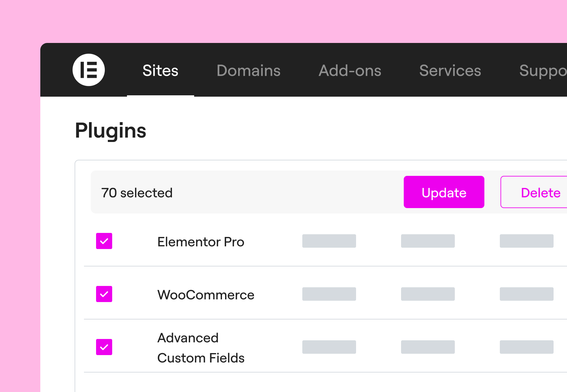
Task: Go to the Add-ons tab
Action: tap(350, 70)
